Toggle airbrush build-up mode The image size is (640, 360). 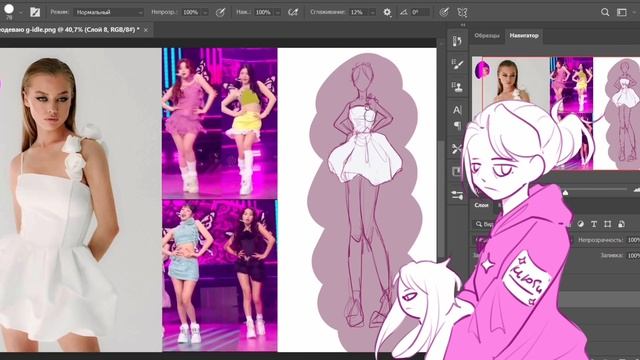click(293, 12)
